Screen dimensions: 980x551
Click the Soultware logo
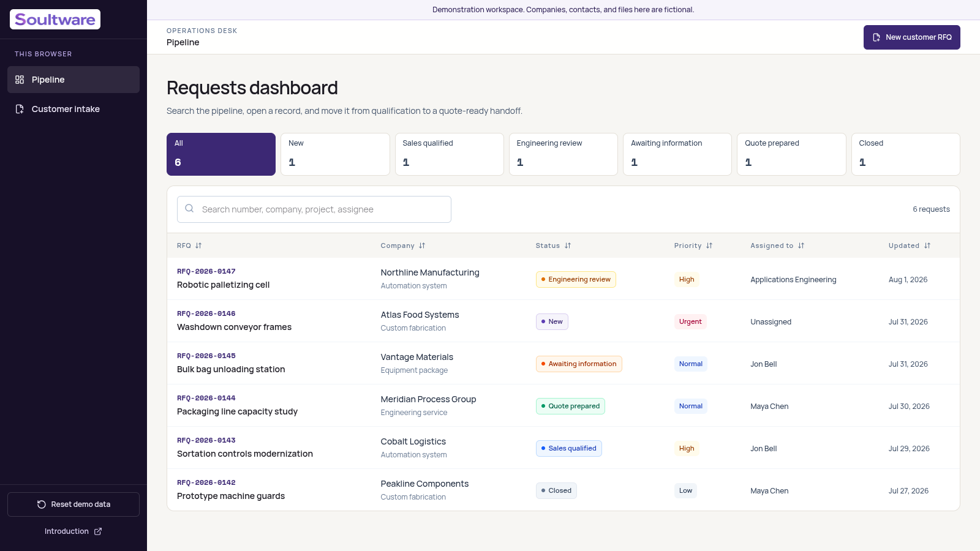coord(55,20)
